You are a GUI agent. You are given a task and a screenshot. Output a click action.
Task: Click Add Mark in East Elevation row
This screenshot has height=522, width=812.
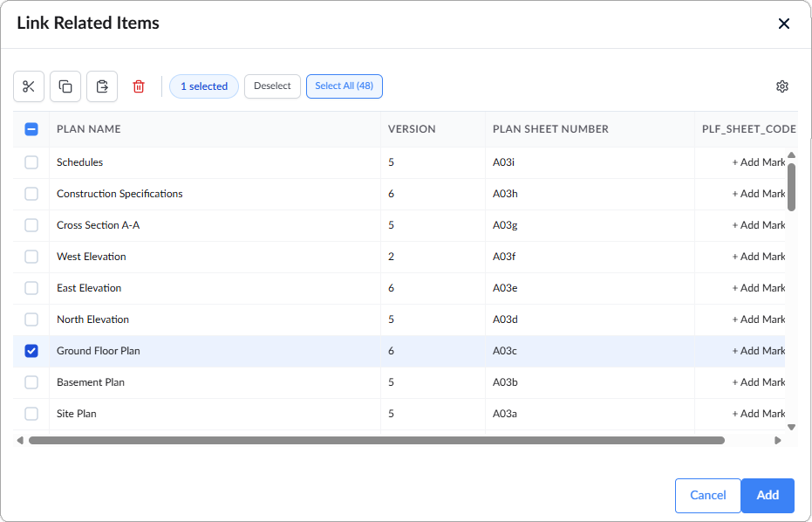759,288
